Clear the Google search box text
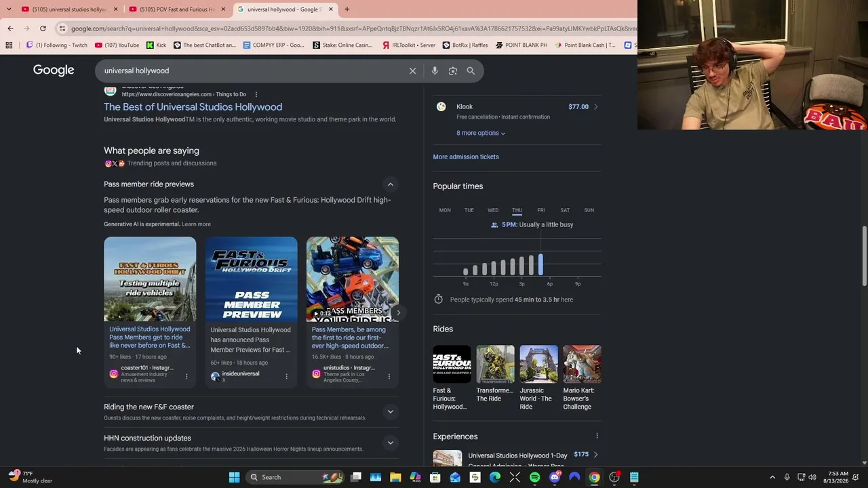 412,70
